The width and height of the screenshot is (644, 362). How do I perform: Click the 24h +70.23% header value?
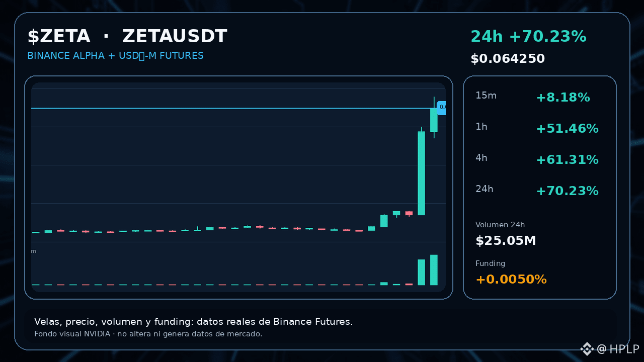[x=528, y=37]
